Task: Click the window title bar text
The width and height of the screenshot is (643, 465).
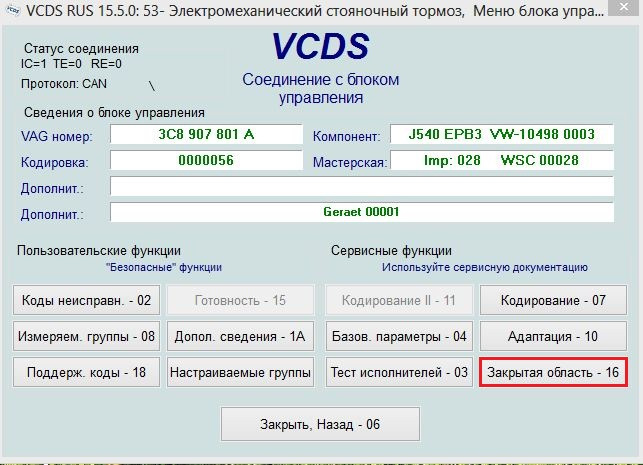Action: (x=315, y=10)
